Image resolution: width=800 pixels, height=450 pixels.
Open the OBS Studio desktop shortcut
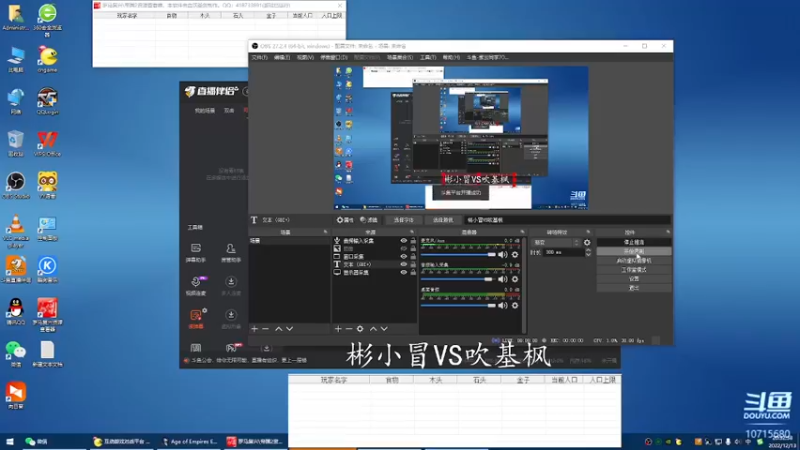16,185
